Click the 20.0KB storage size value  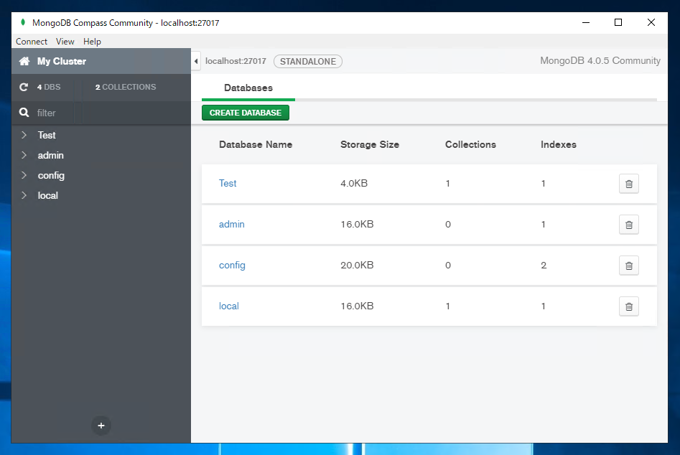(x=357, y=265)
